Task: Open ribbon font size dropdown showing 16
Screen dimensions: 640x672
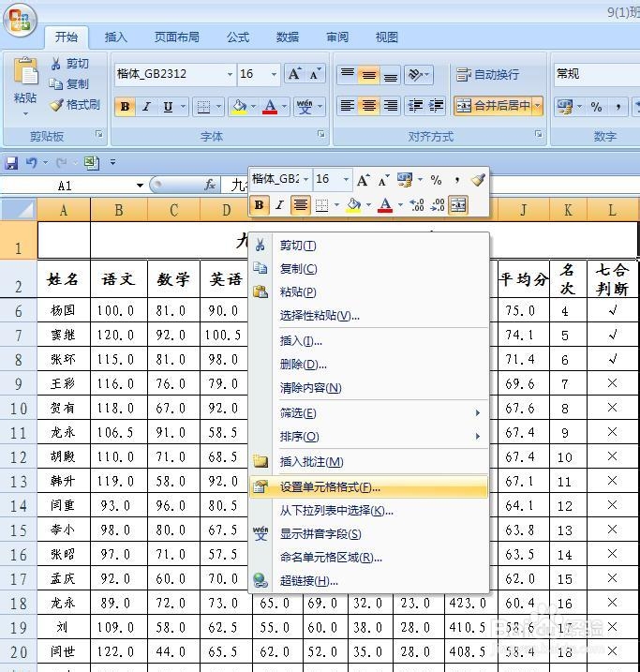Action: click(274, 74)
